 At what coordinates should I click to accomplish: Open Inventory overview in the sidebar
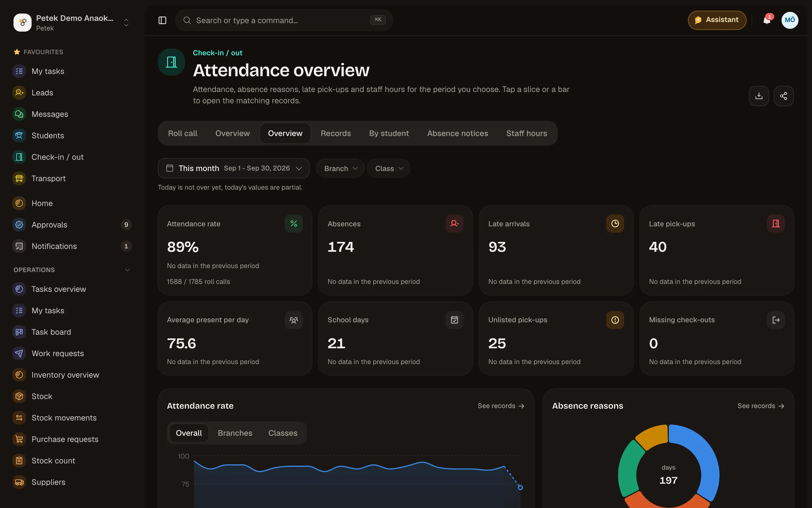pyautogui.click(x=72, y=375)
